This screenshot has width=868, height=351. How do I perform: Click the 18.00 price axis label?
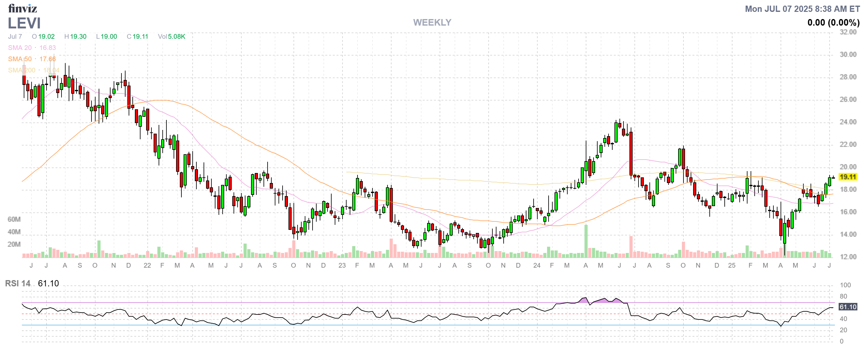(848, 189)
